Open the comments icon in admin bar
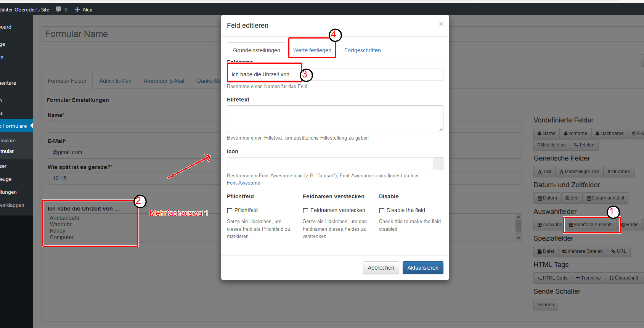The width and height of the screenshot is (644, 328). pyautogui.click(x=61, y=10)
